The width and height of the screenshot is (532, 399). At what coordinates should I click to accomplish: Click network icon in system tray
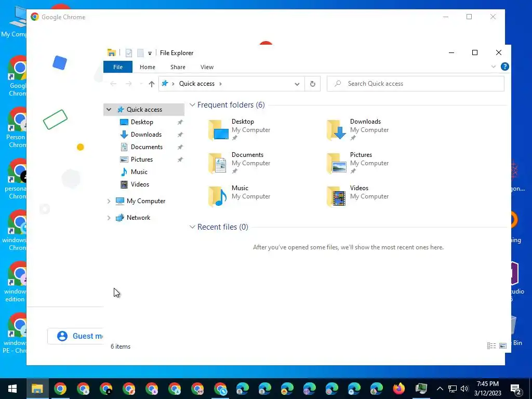(453, 389)
